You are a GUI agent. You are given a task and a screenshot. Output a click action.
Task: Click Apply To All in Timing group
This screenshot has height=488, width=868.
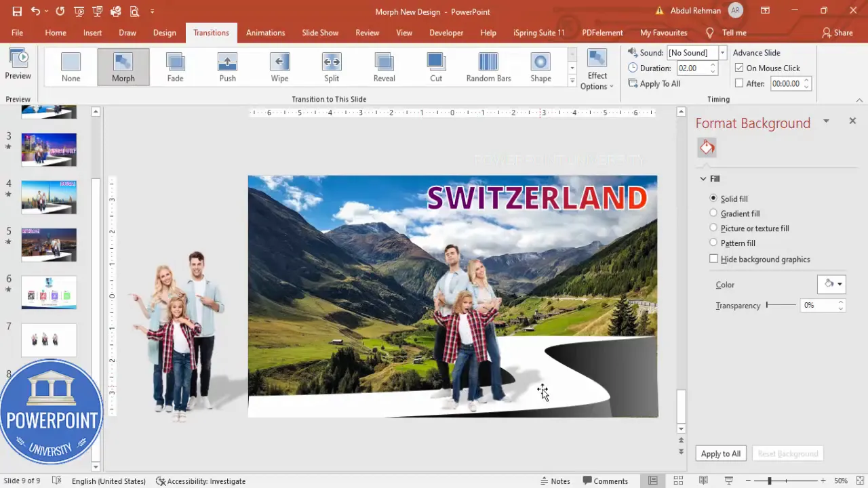[x=654, y=83]
